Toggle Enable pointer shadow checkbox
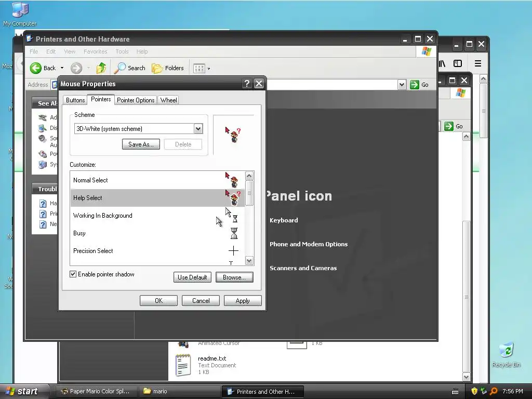 click(x=73, y=274)
